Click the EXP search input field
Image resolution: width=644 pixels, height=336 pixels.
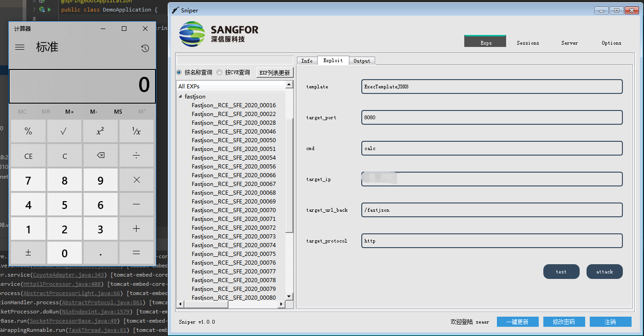[x=235, y=60]
